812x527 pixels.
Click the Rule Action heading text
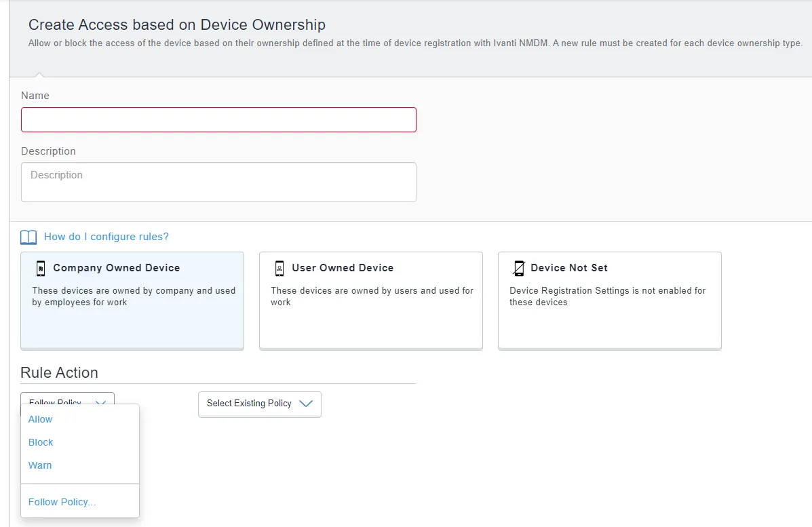tap(59, 373)
